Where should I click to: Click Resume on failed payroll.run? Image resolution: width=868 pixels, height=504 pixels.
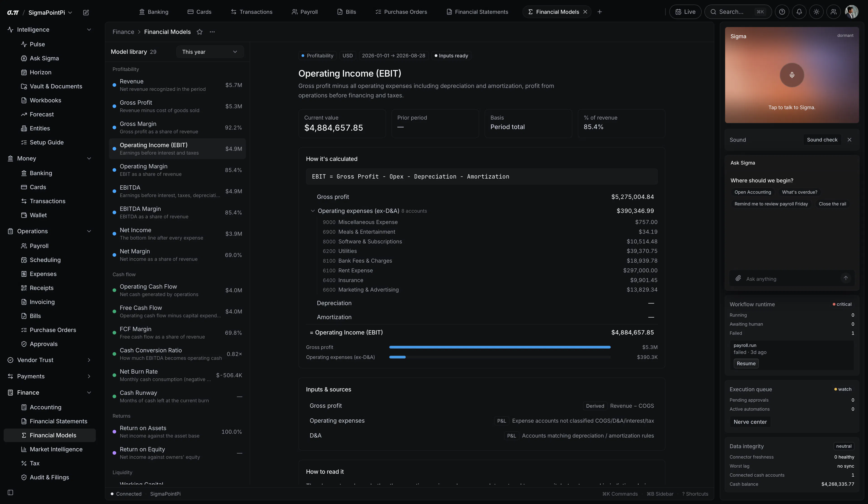[746, 363]
